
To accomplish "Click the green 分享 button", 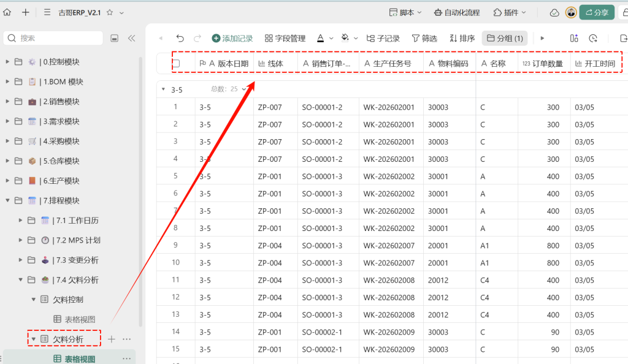I will click(x=597, y=12).
